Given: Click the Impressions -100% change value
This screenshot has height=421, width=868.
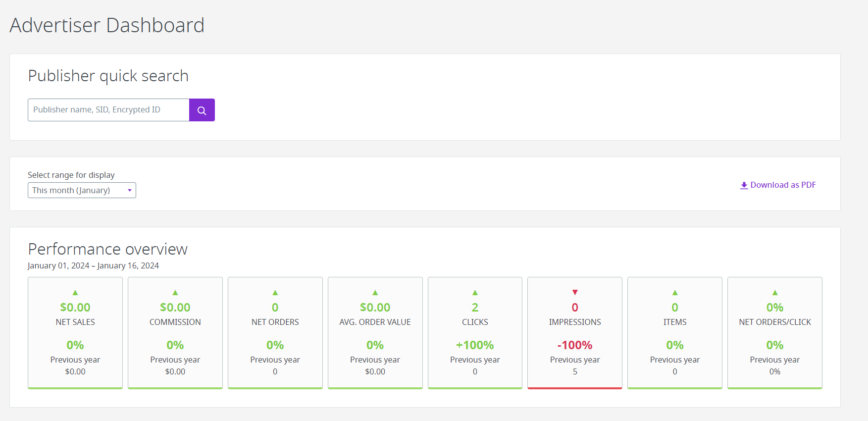Looking at the screenshot, I should point(575,345).
